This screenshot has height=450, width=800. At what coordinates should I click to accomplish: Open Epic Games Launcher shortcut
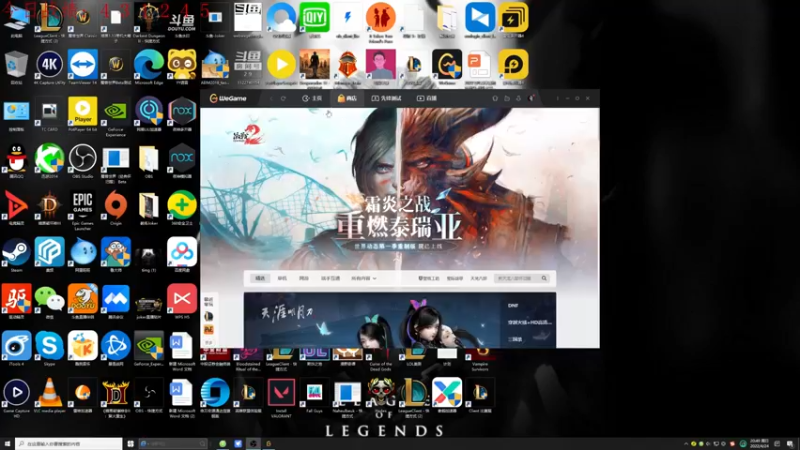pyautogui.click(x=83, y=209)
